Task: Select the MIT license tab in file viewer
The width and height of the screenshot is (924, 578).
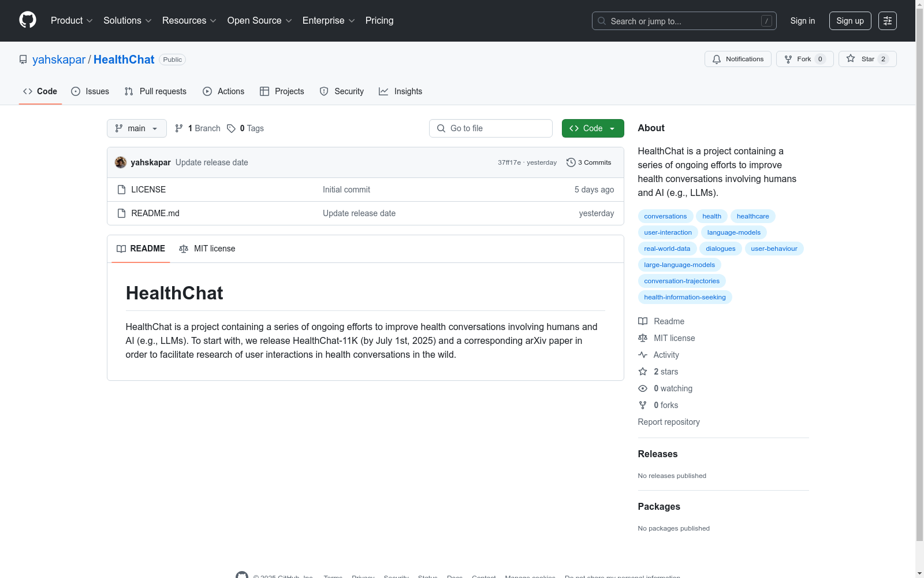Action: [207, 249]
